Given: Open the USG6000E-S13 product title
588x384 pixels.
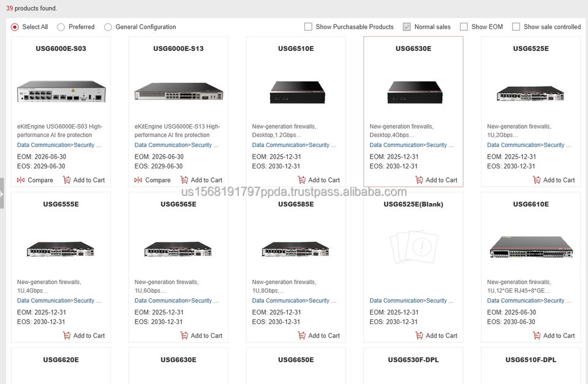Looking at the screenshot, I should (178, 48).
